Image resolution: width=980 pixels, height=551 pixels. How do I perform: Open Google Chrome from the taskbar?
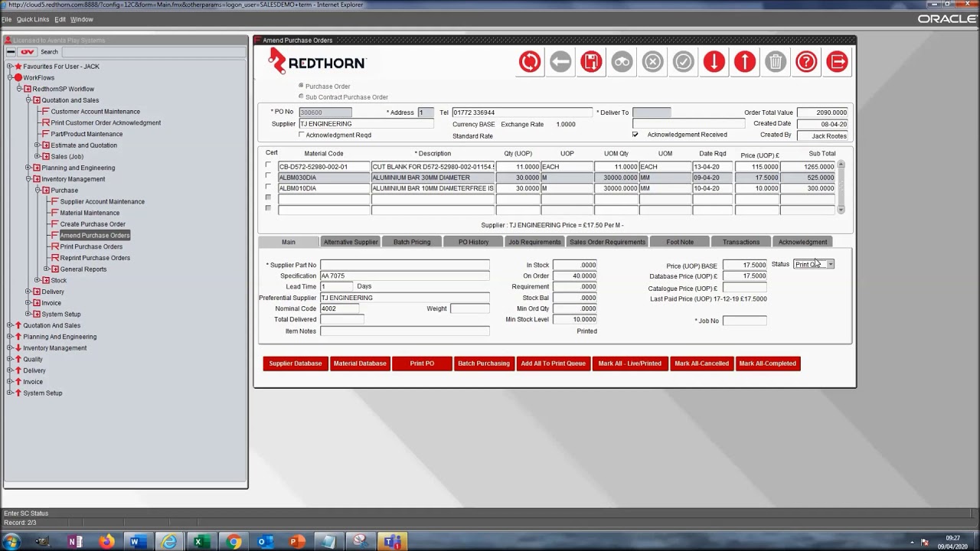point(234,542)
